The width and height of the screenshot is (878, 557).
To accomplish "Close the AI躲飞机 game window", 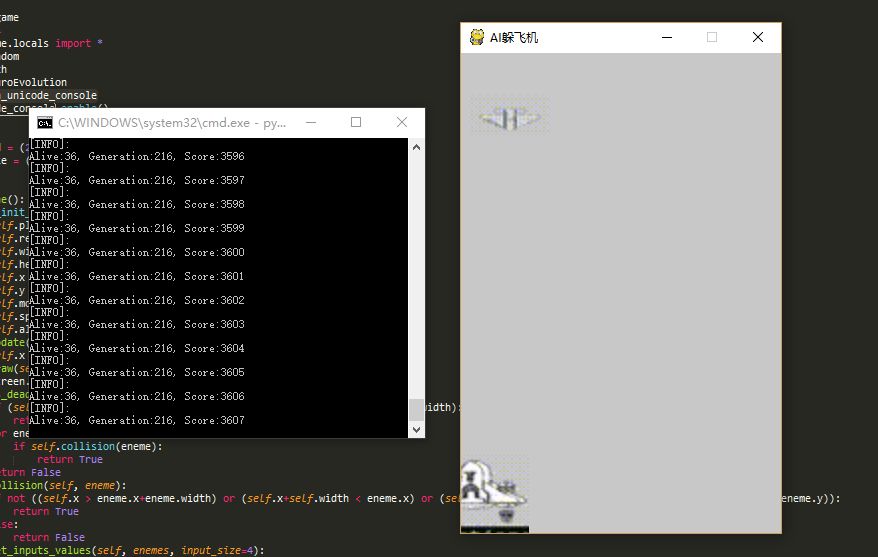I will [757, 37].
